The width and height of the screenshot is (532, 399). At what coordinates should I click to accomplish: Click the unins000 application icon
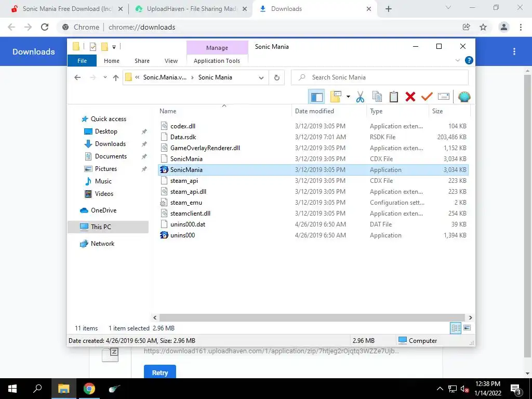[164, 235]
